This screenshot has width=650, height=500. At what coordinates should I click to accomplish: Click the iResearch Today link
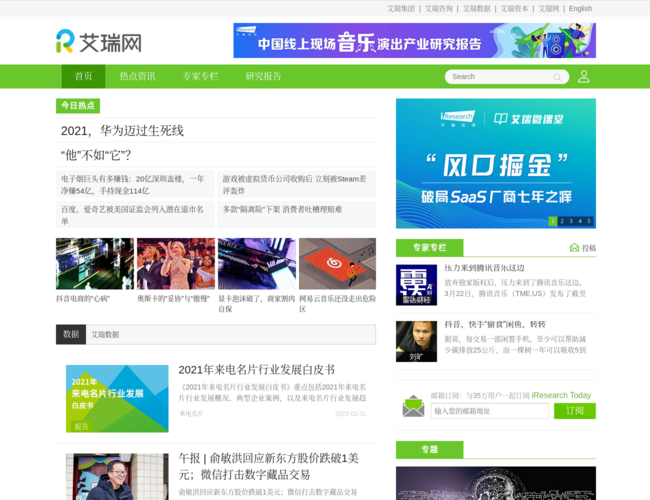[x=561, y=395]
